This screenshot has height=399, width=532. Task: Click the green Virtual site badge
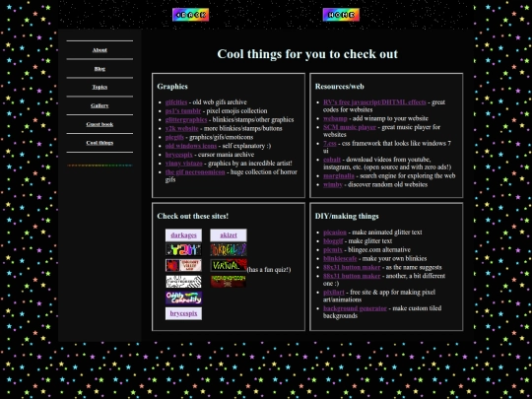[229, 265]
